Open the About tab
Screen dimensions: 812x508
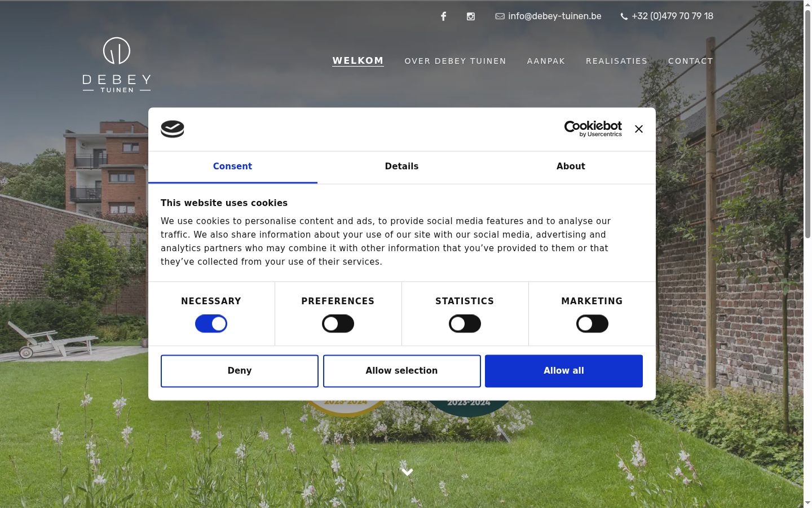pos(571,167)
